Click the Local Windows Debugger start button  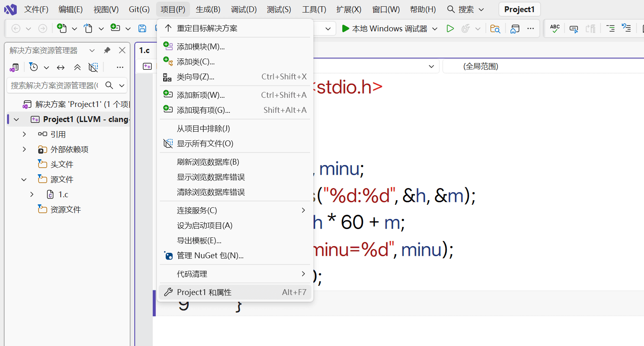point(385,28)
